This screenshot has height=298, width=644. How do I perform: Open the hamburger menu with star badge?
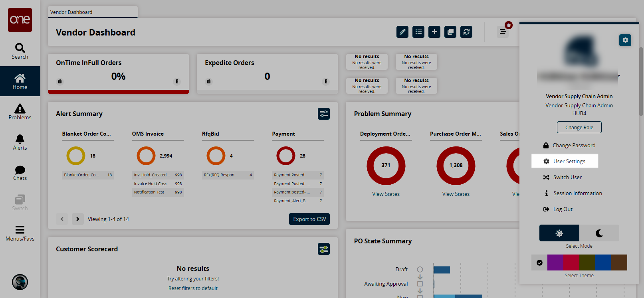point(503,32)
